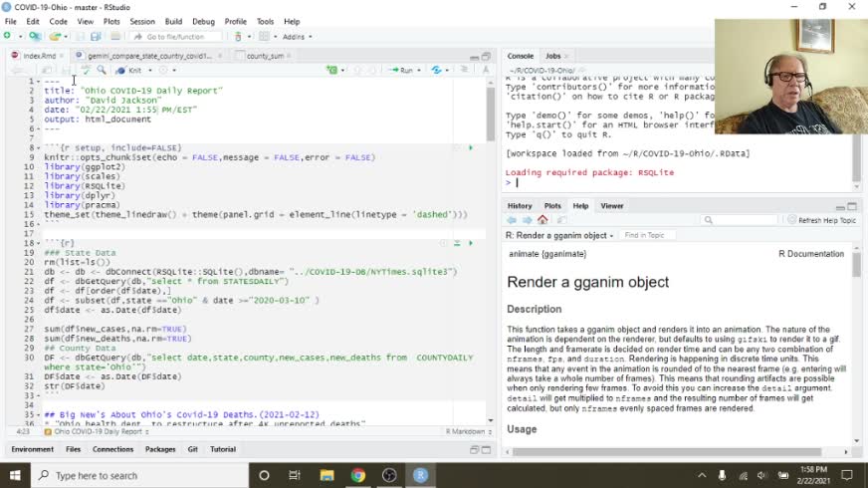Open the Code menu
The height and width of the screenshot is (488, 868).
58,22
